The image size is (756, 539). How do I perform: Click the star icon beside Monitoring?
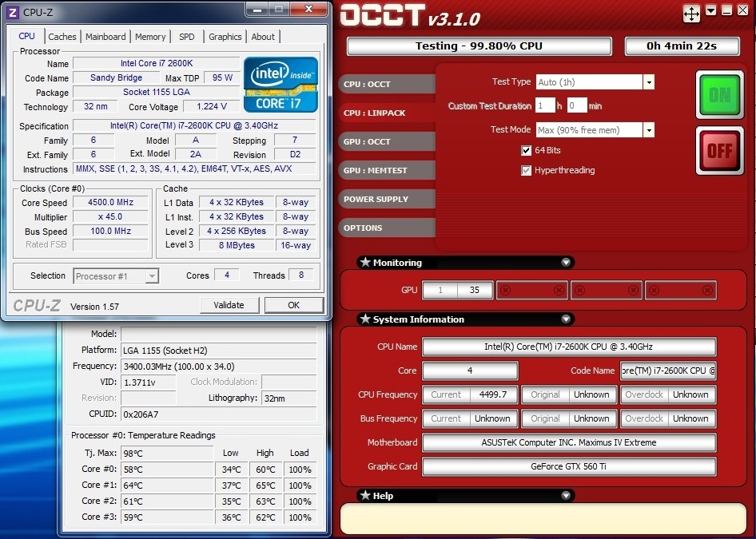(365, 263)
